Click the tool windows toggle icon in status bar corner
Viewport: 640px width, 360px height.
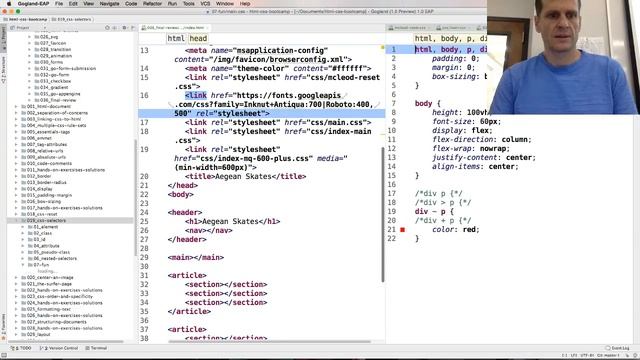(4, 356)
